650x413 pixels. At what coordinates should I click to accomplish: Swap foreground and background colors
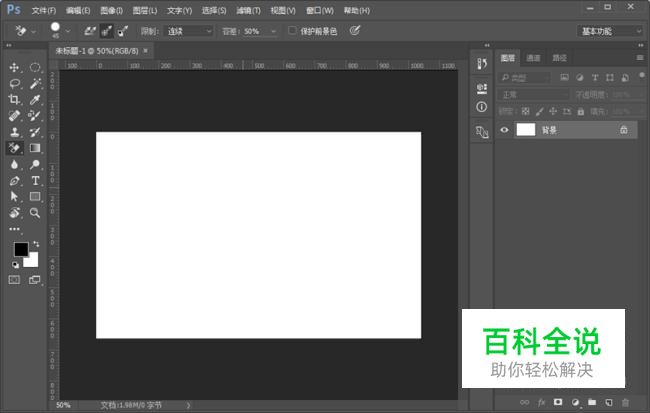(x=37, y=243)
